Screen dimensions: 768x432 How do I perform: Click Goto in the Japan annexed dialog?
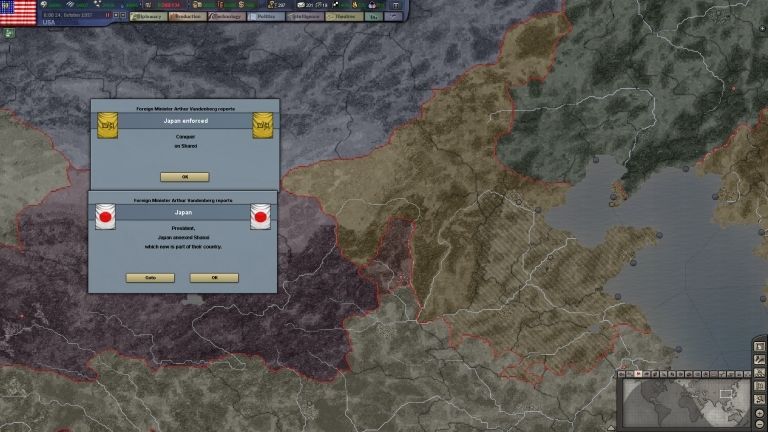point(150,278)
